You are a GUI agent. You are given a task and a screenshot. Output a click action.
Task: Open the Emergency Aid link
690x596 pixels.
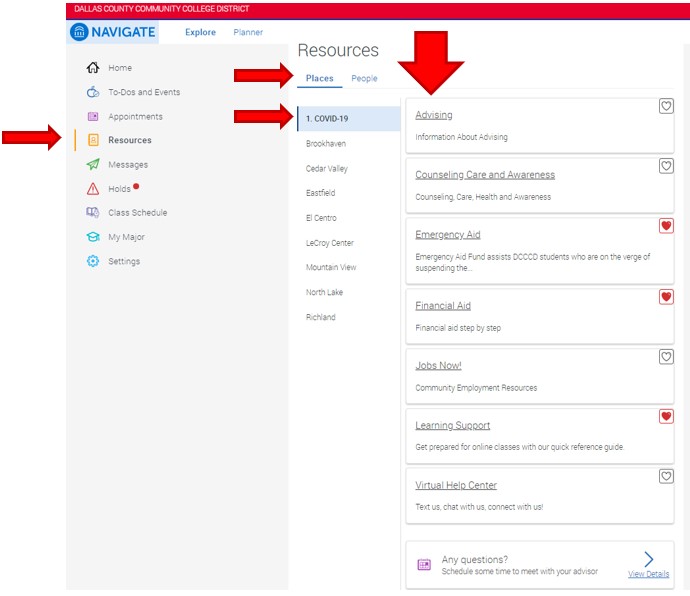[x=448, y=235]
